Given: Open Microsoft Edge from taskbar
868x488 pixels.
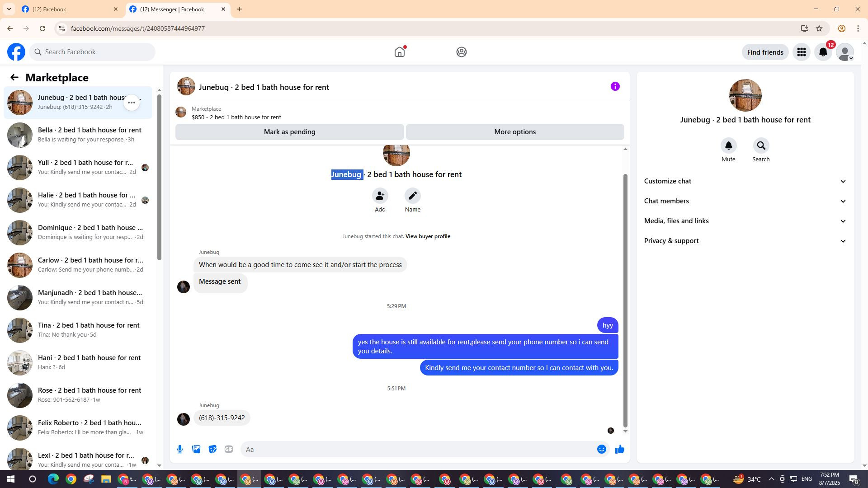Looking at the screenshot, I should point(53,479).
